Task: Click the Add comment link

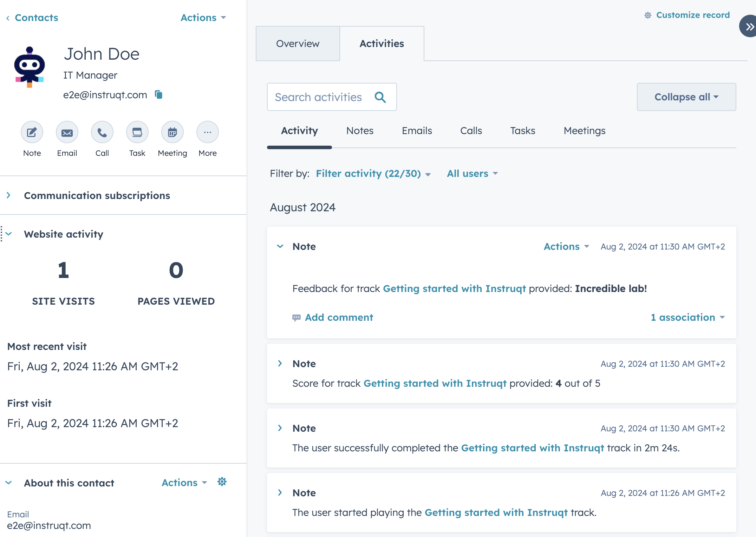Action: click(339, 317)
